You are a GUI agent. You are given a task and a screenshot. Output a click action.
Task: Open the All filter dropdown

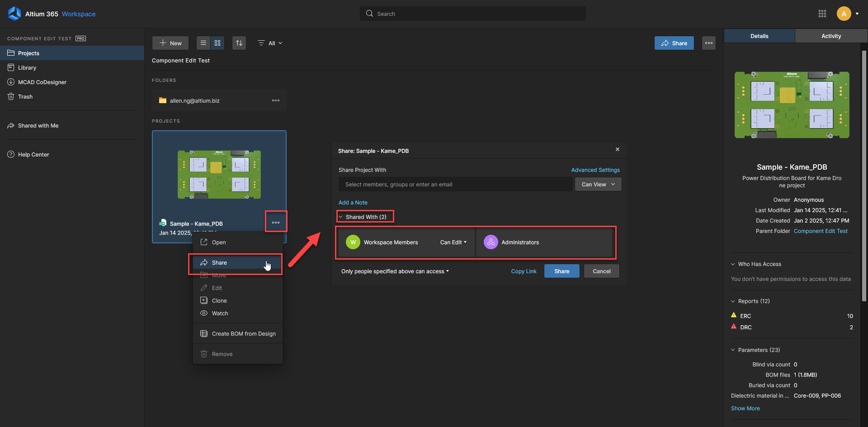click(x=270, y=43)
